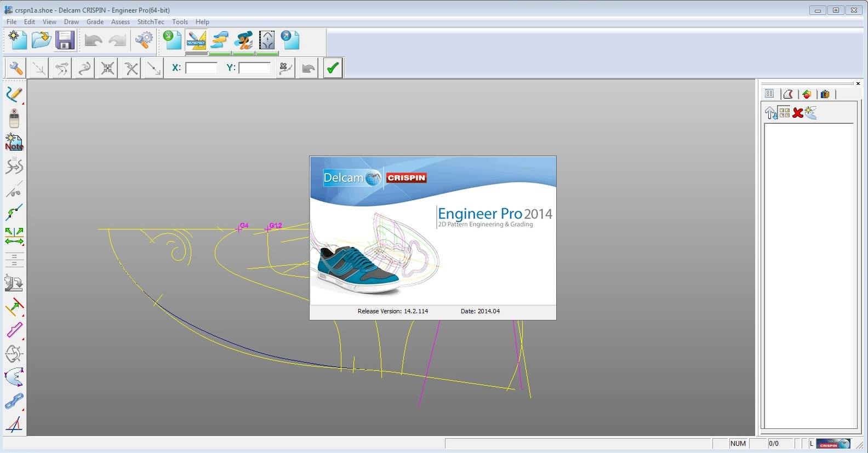Click the New file icon
Image resolution: width=868 pixels, height=453 pixels.
coord(18,41)
